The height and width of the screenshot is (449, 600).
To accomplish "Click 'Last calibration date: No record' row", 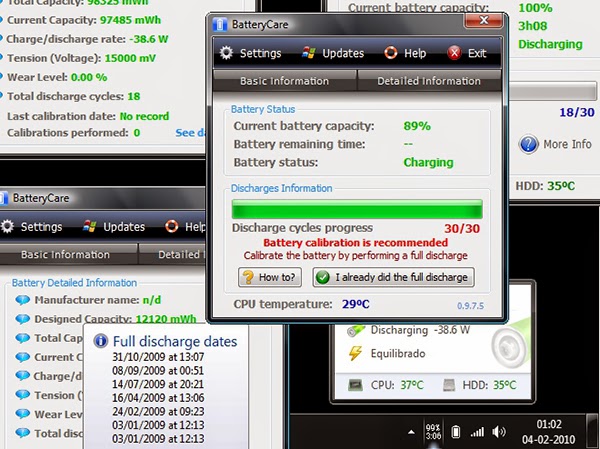I will (x=88, y=116).
